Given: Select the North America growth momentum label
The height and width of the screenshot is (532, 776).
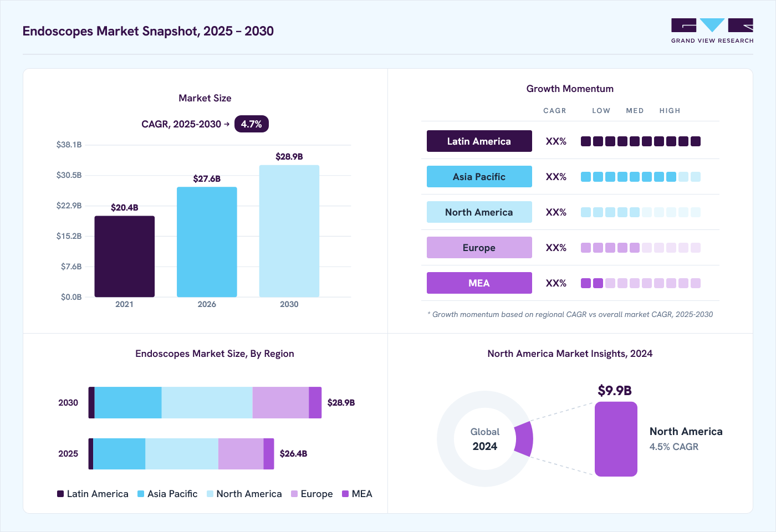Looking at the screenshot, I should pyautogui.click(x=479, y=212).
